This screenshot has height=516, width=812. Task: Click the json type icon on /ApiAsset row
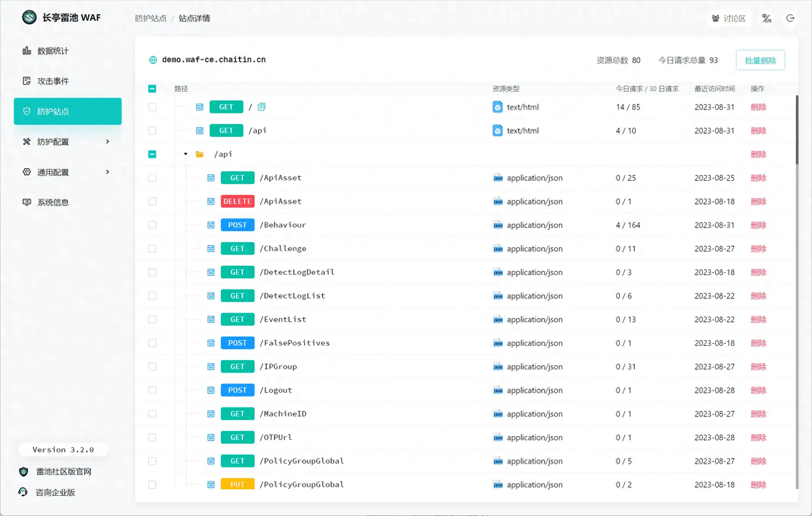[x=498, y=178]
